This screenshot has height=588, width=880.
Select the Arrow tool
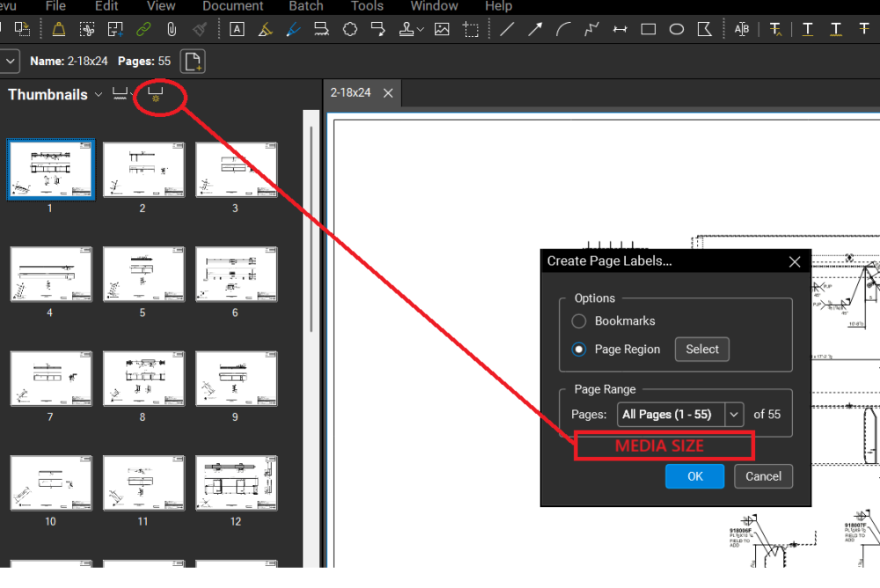click(535, 29)
